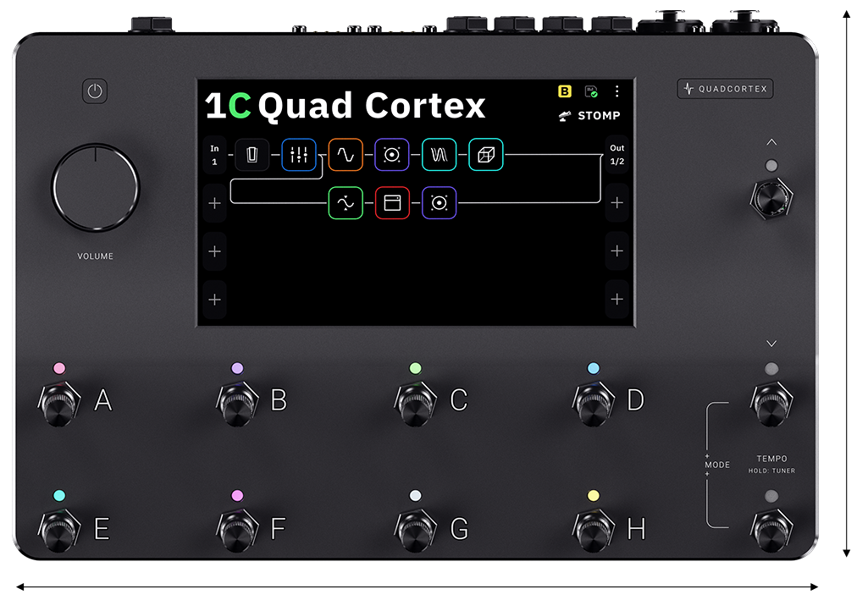Open the three-dot options menu
The image size is (868, 611).
[616, 91]
